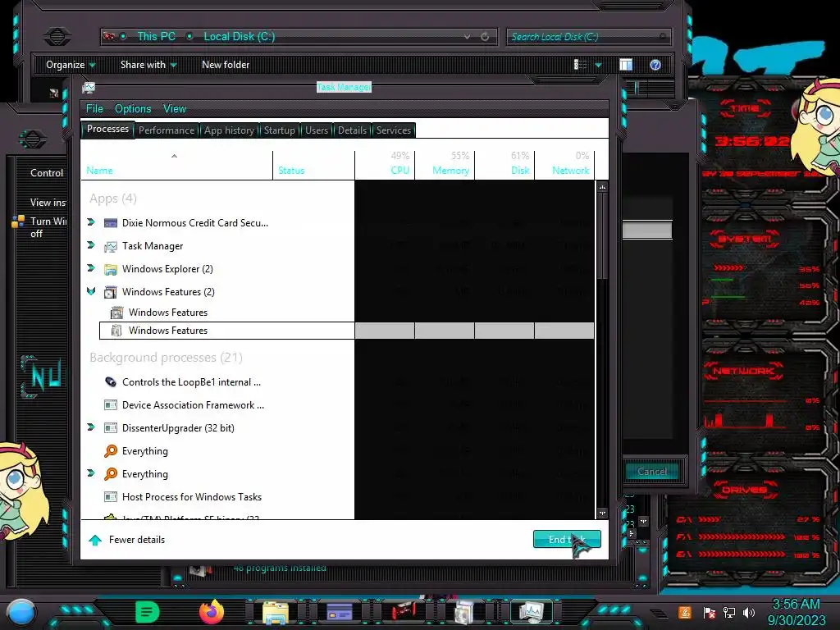This screenshot has height=630, width=840.
Task: Click the network tray icon
Action: (x=729, y=612)
